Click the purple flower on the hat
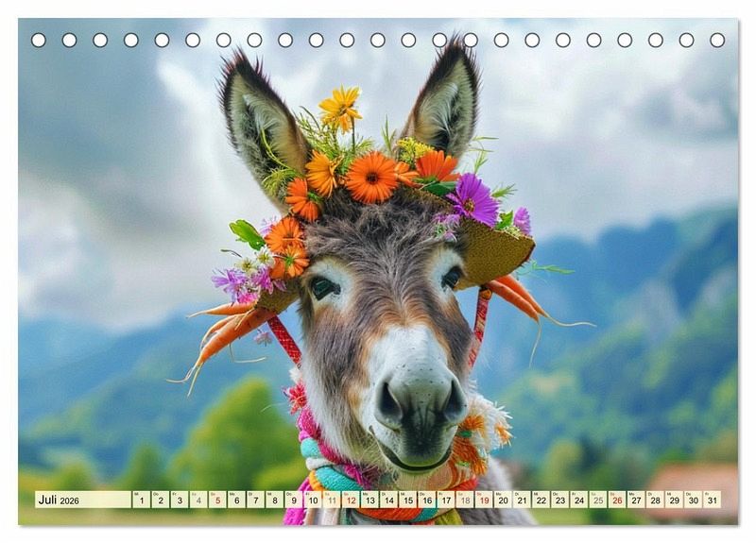The image size is (756, 543). point(473,199)
